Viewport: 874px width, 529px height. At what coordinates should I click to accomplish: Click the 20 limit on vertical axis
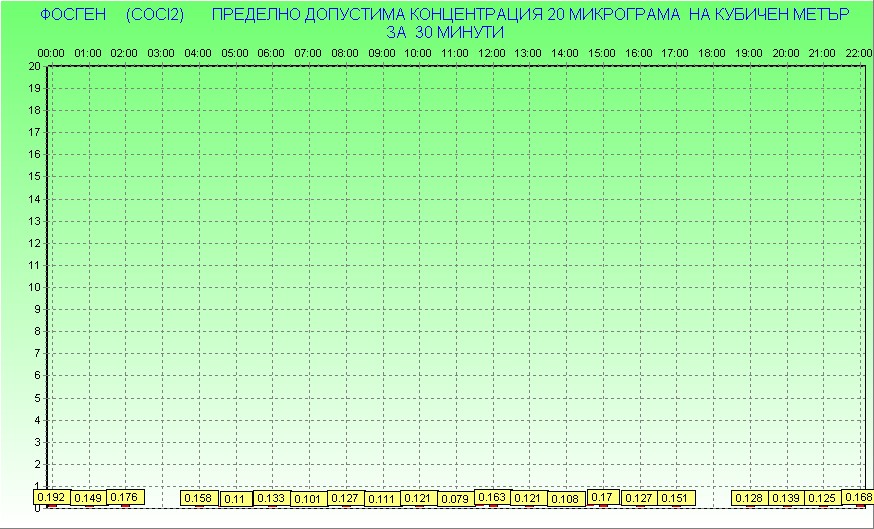[34, 66]
